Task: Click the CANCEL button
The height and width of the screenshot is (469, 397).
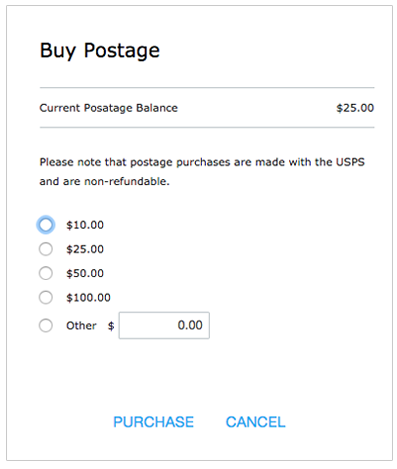Action: coord(256,422)
